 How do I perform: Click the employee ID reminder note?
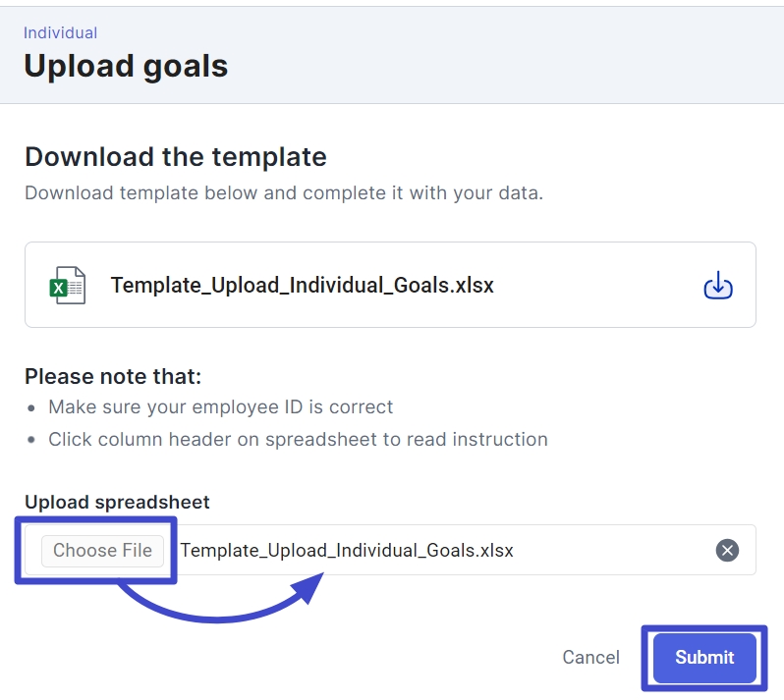point(220,406)
